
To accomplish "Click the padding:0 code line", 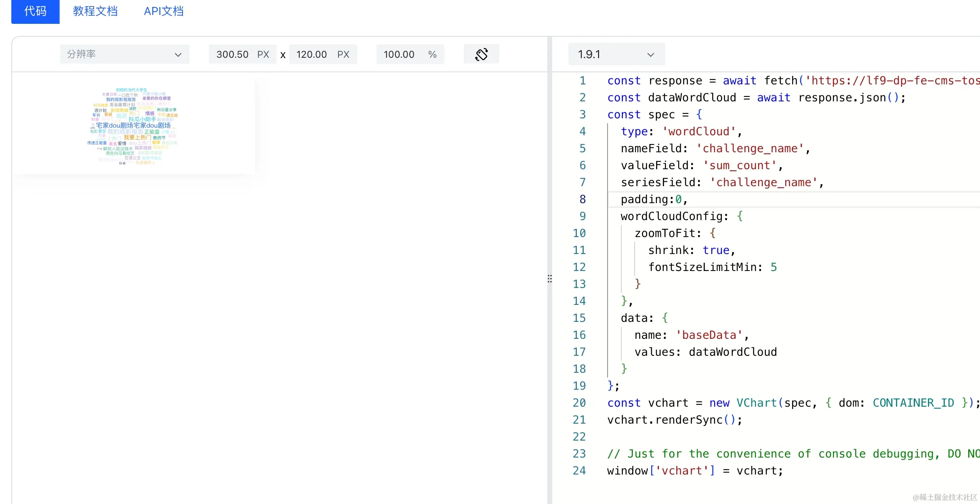I will coord(654,199).
